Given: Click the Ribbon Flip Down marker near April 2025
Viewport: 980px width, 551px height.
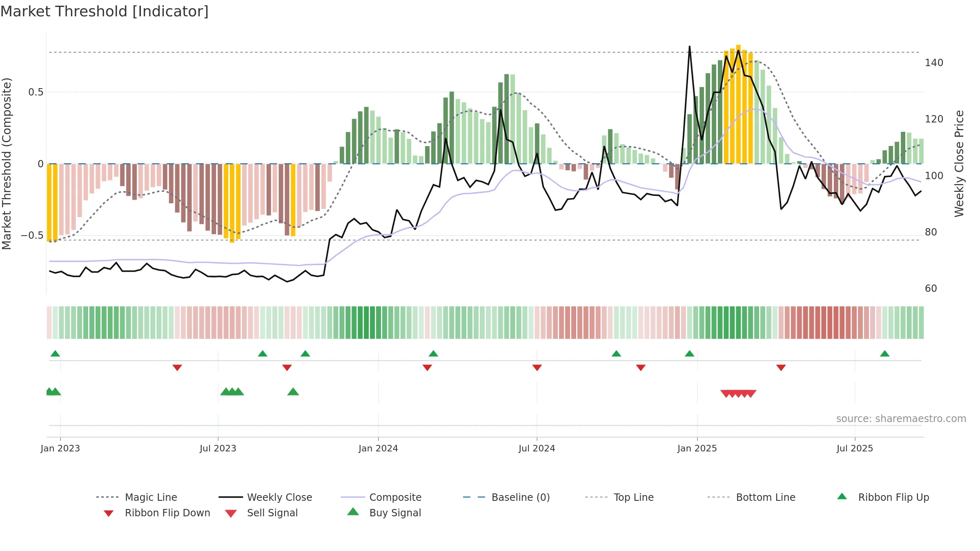Looking at the screenshot, I should point(781,368).
